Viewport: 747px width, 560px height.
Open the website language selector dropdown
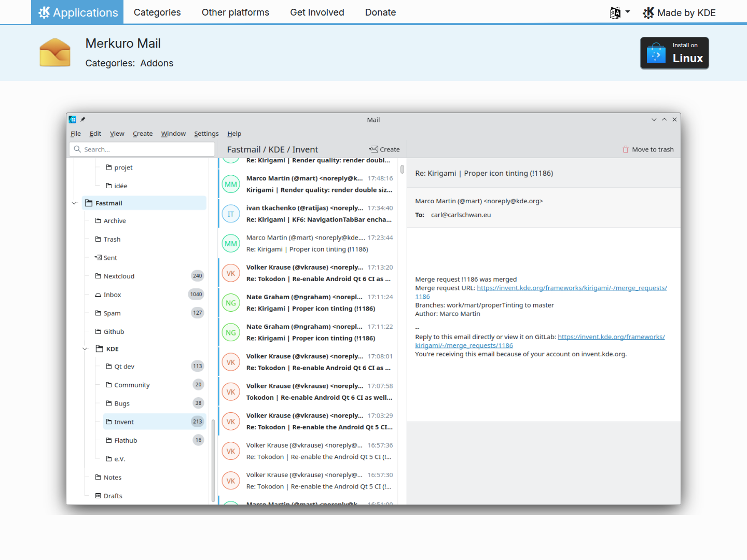click(620, 12)
